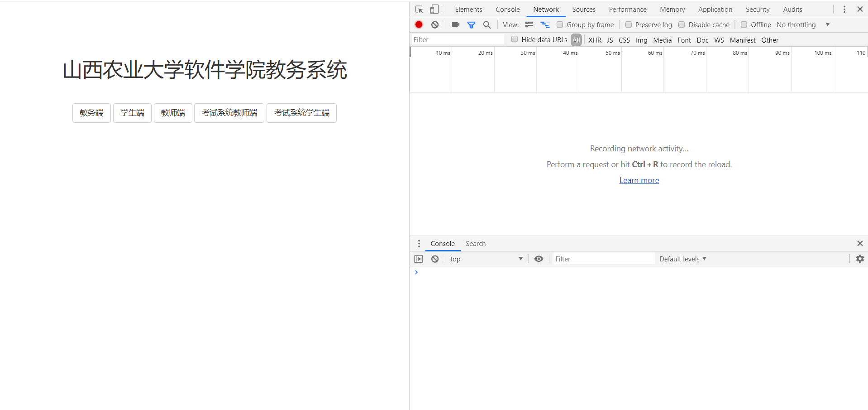Screen dimensions: 868x410
Task: Clear the network log
Action: pos(435,25)
